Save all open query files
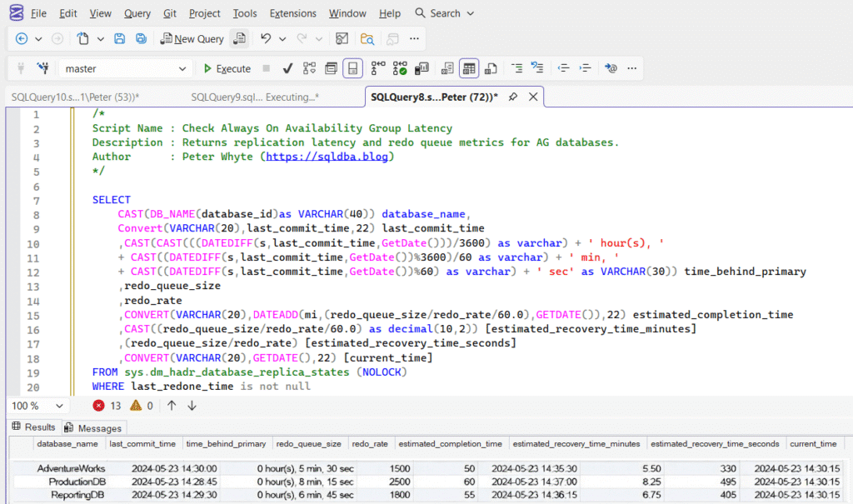The width and height of the screenshot is (853, 504). click(x=140, y=38)
